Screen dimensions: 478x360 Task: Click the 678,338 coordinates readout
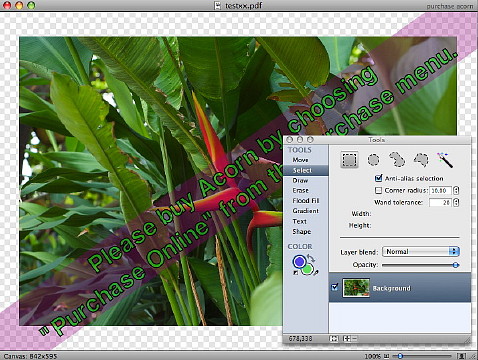[x=300, y=339]
